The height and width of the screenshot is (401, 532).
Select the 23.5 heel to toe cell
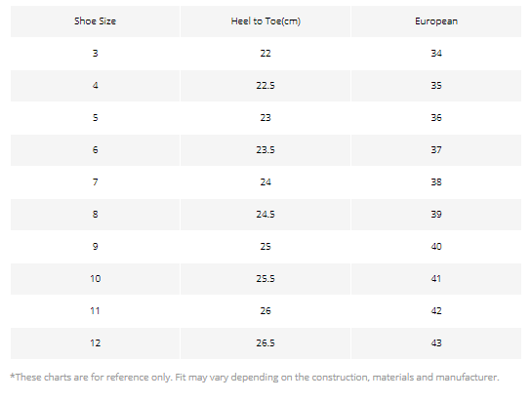(x=266, y=150)
